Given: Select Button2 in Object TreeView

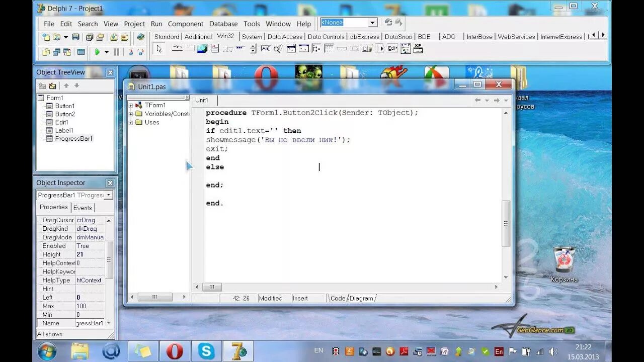Looking at the screenshot, I should point(65,114).
